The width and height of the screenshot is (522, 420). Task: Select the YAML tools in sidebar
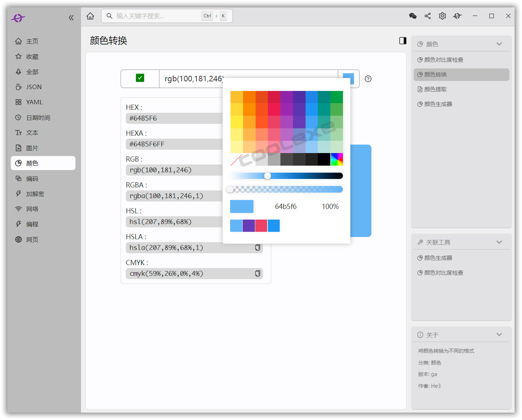coord(34,102)
